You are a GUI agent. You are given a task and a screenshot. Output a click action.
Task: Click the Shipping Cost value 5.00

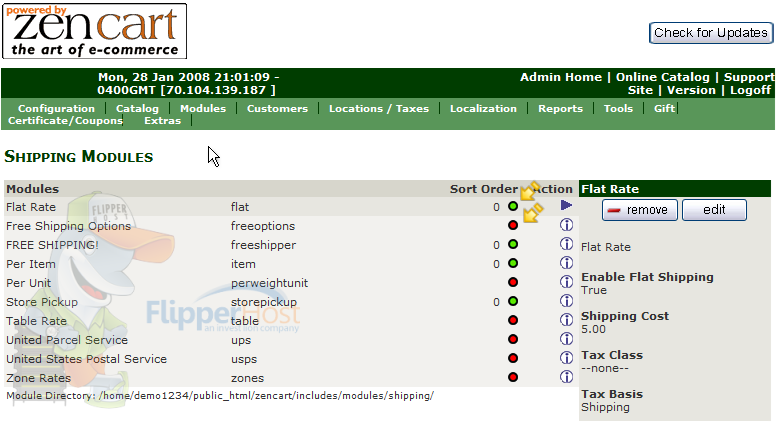tap(593, 329)
